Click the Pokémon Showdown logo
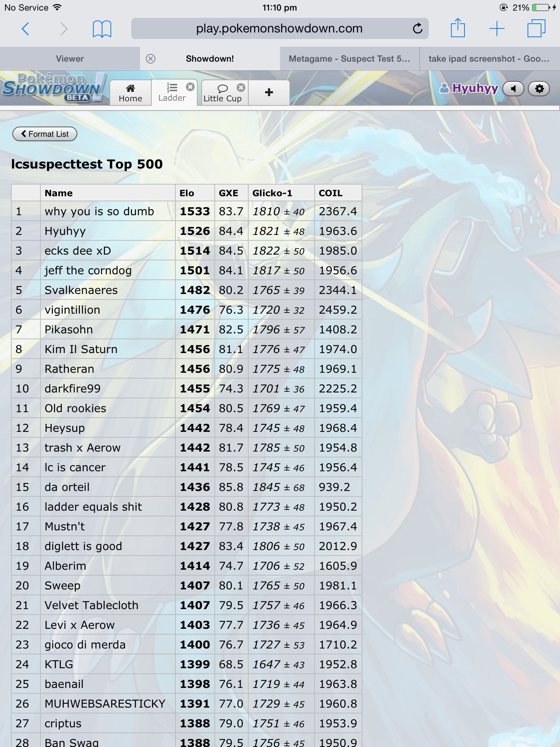 coord(54,88)
